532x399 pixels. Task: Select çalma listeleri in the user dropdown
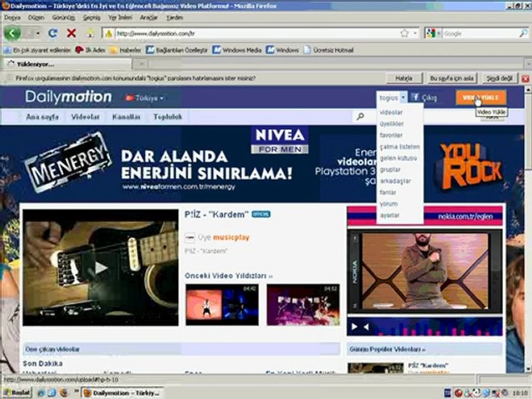[400, 146]
